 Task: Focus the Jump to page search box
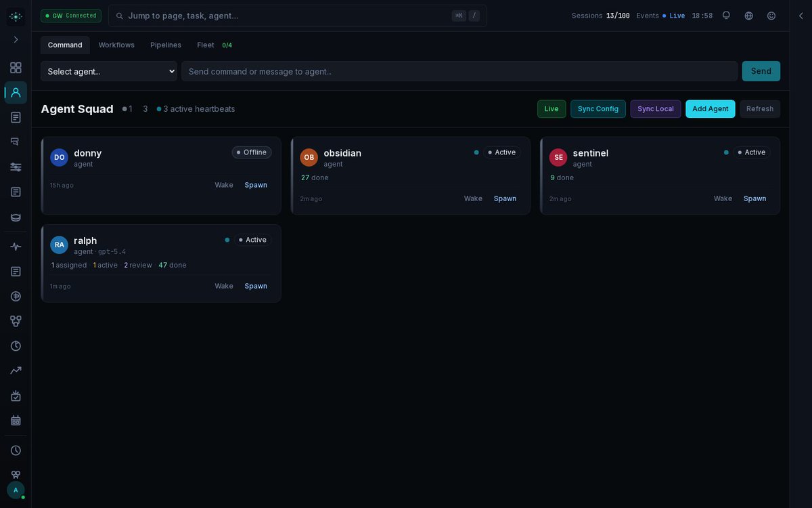(x=298, y=16)
